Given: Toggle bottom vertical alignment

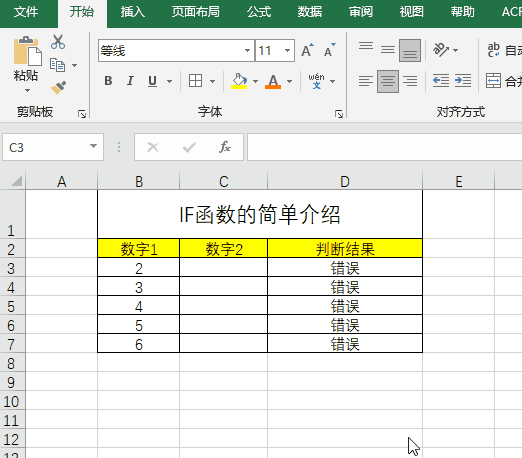Looking at the screenshot, I should pos(410,51).
